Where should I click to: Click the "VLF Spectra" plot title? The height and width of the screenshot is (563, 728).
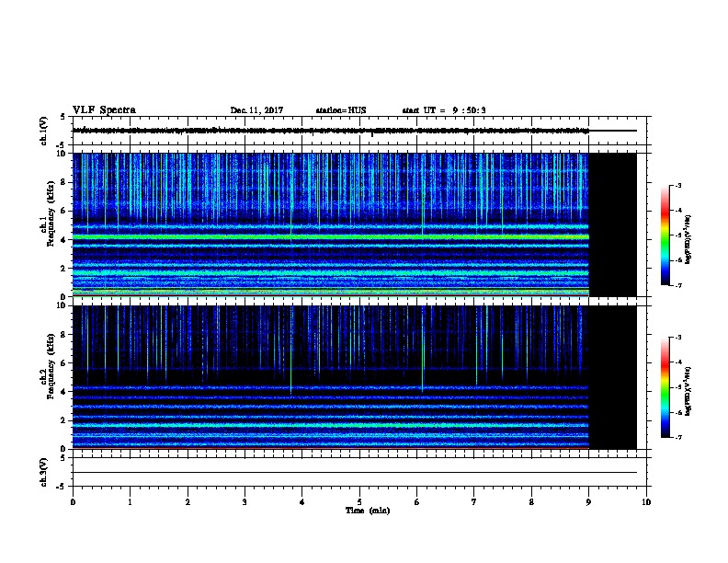(x=104, y=110)
